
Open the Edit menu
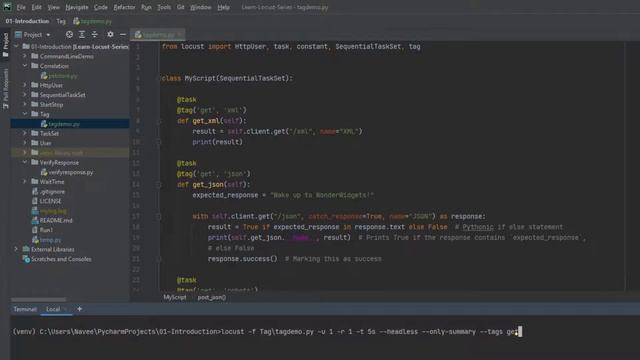tap(37, 7)
